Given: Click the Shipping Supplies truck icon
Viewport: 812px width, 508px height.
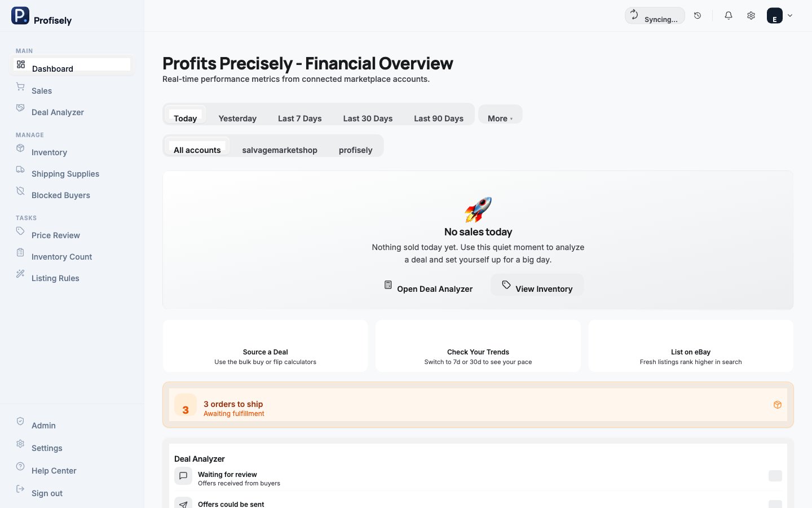Looking at the screenshot, I should 20,169.
